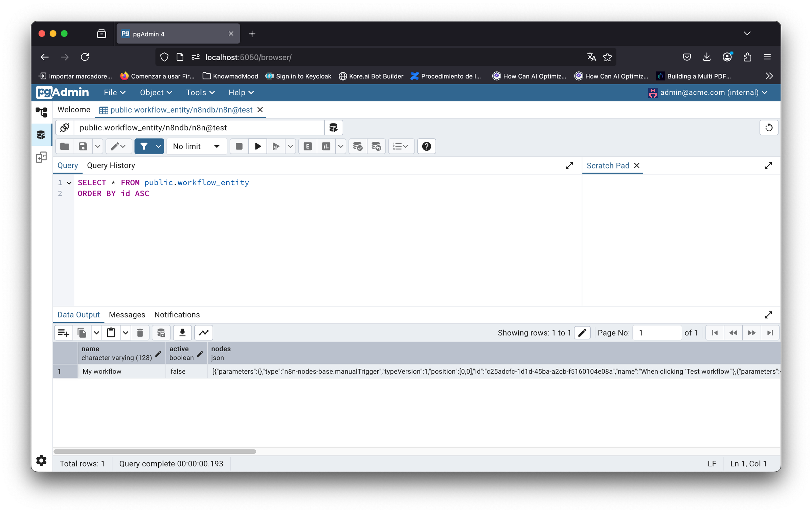Commit the current transaction
Image resolution: width=812 pixels, height=513 pixels.
[358, 146]
